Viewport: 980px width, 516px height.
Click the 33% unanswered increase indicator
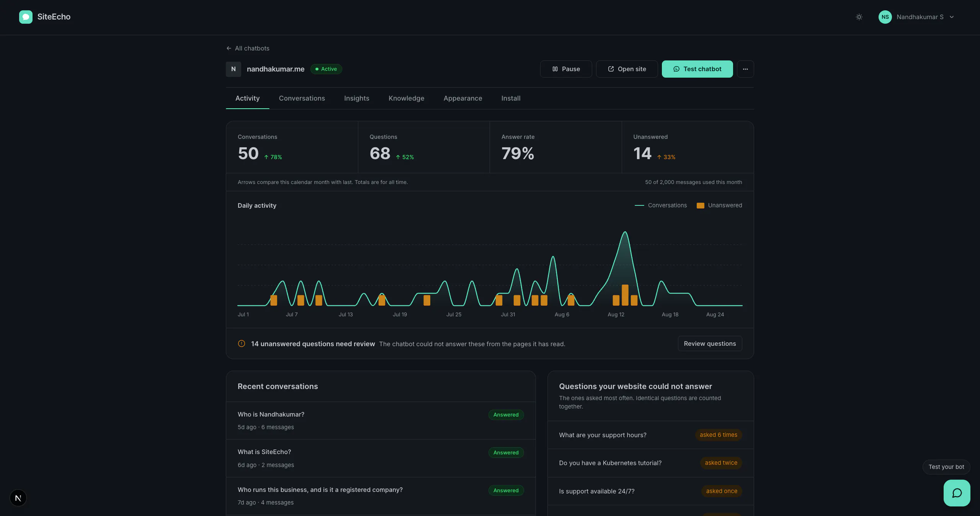[666, 157]
